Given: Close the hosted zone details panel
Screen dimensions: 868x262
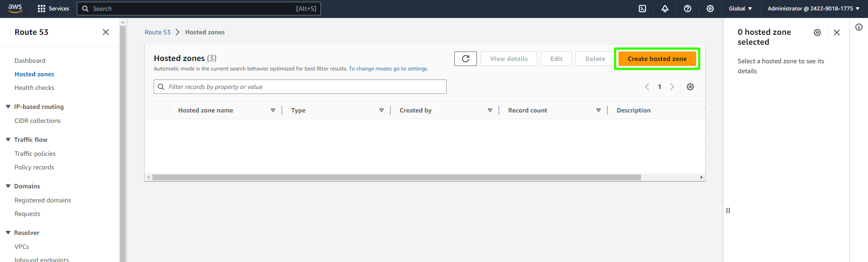Looking at the screenshot, I should pyautogui.click(x=837, y=33).
